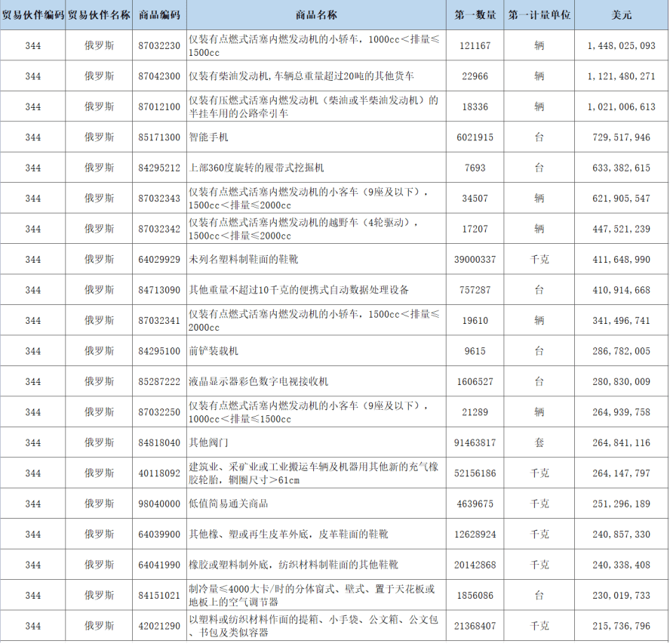Click the dollar value 1,121,480,271
670x644 pixels.
[x=621, y=76]
